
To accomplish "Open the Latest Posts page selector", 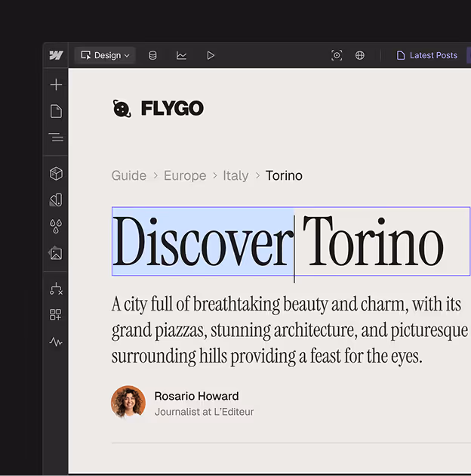I will [x=427, y=55].
